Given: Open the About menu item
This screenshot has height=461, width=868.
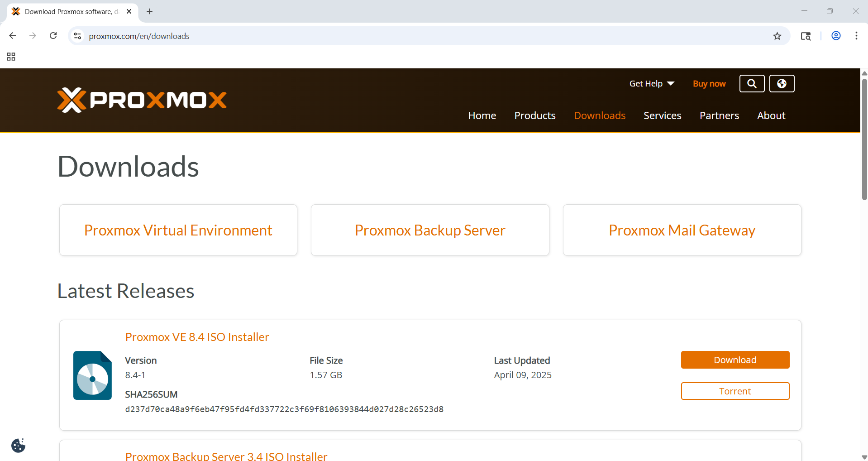Looking at the screenshot, I should coord(771,115).
